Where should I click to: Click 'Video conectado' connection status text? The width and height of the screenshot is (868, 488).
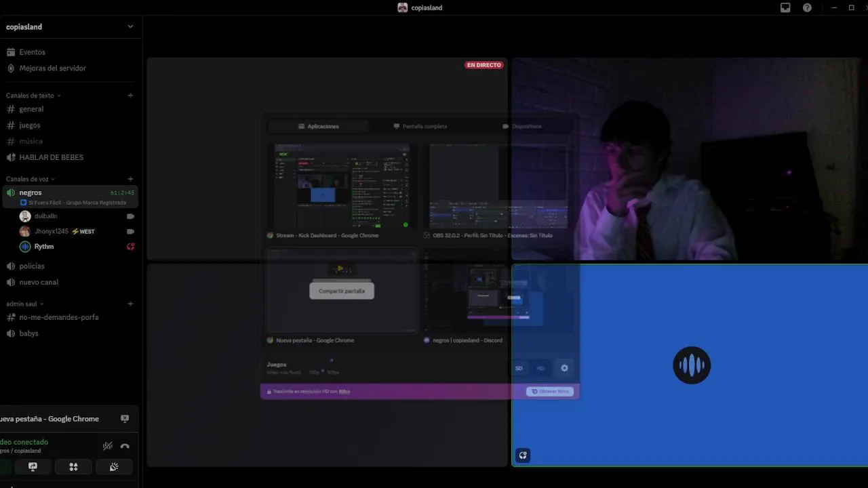(24, 442)
